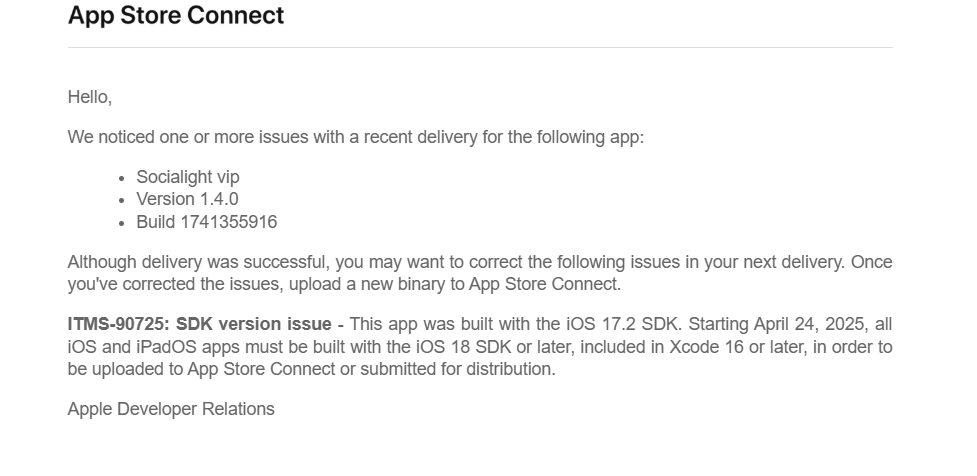Select the Socialight vip app name
Image resolution: width=977 pixels, height=476 pixels.
188,177
